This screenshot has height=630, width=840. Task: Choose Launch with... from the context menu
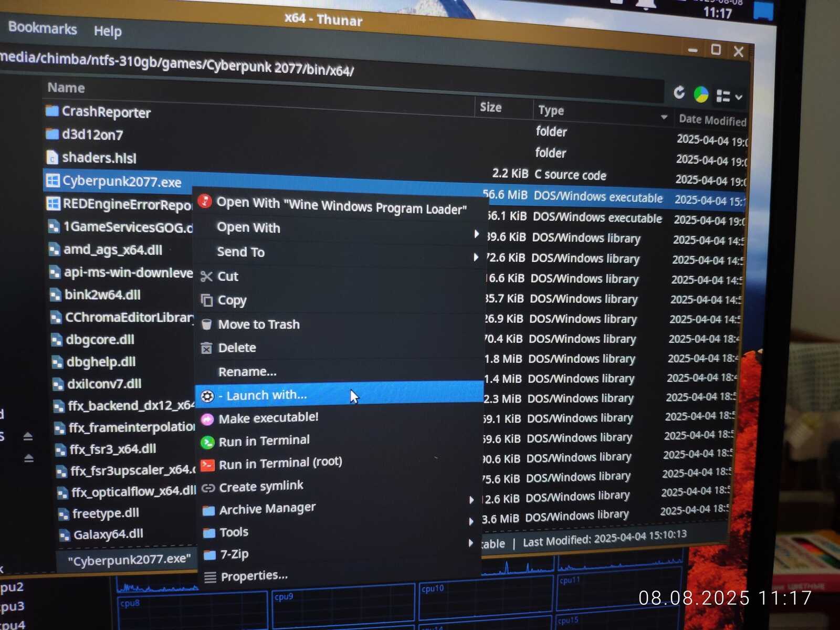pyautogui.click(x=339, y=395)
